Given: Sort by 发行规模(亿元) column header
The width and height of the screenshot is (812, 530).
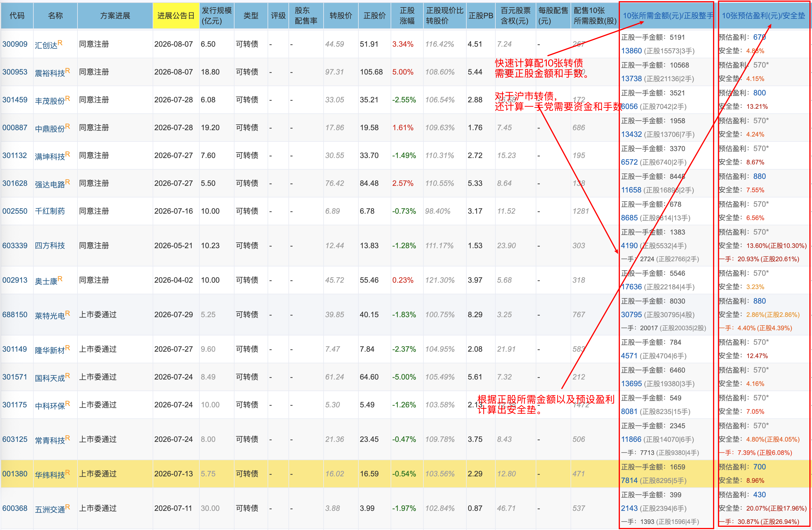Looking at the screenshot, I should point(217,16).
